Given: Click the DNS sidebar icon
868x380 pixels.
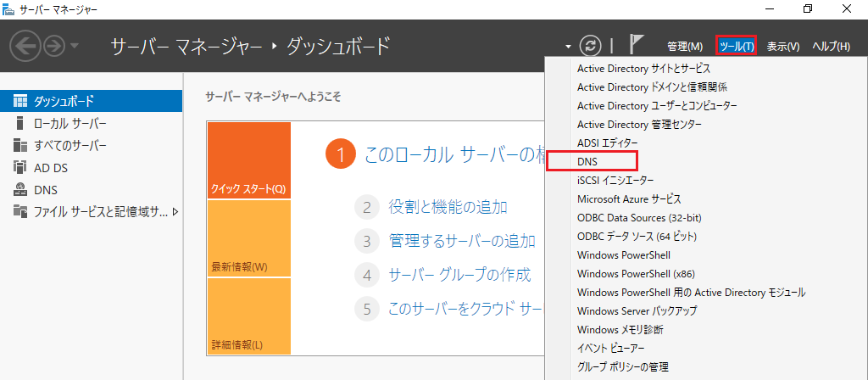Looking at the screenshot, I should click(x=20, y=189).
